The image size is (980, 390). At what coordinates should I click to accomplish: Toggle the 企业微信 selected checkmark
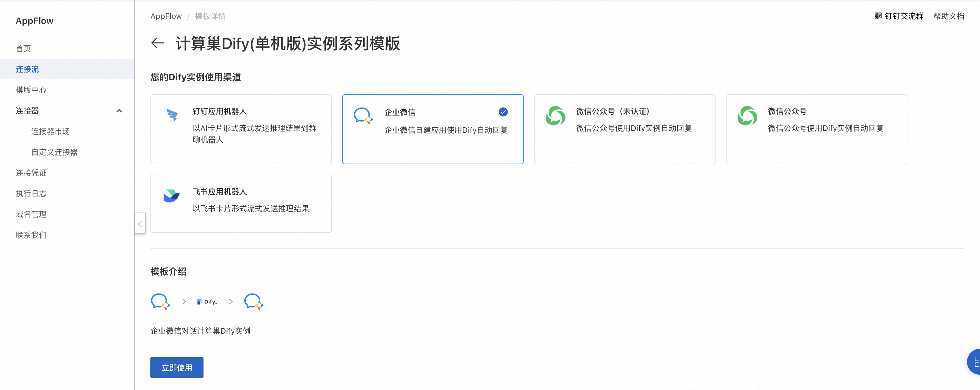tap(503, 112)
